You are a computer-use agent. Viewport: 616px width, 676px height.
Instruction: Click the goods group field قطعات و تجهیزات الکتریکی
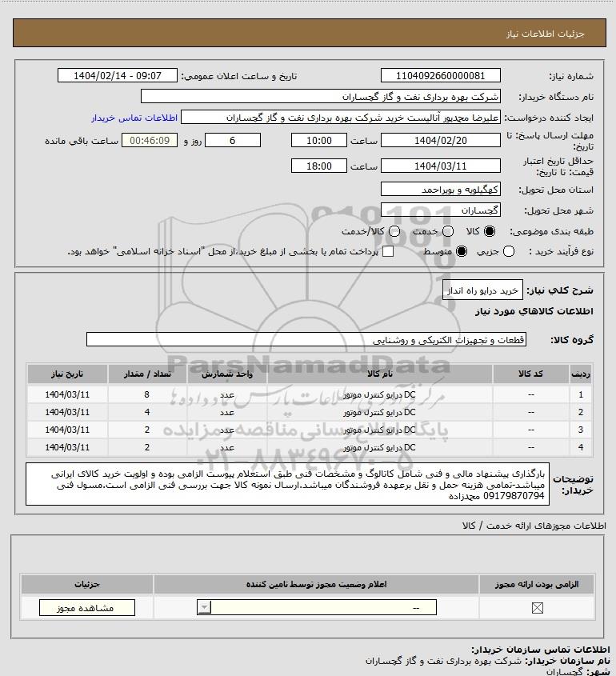tap(306, 340)
